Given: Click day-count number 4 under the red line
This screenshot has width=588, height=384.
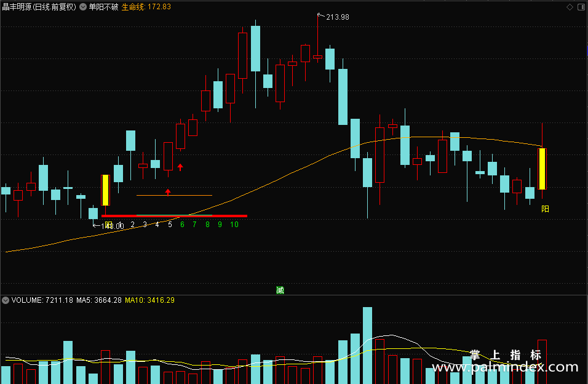Looking at the screenshot, I should 157,225.
